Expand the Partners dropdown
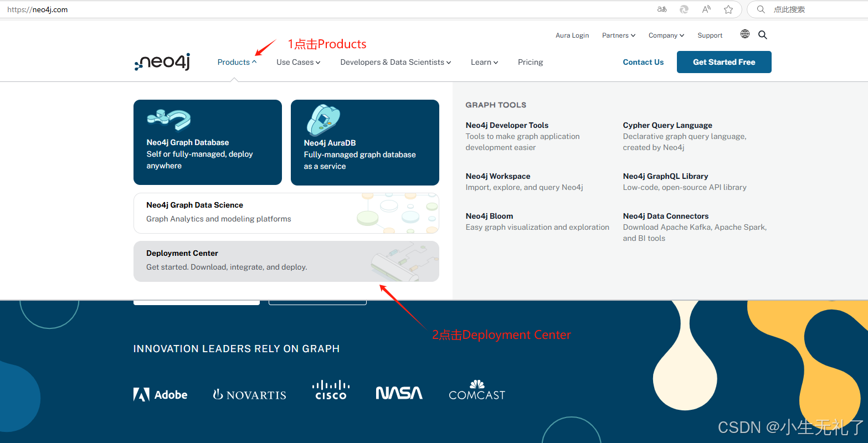This screenshot has height=443, width=868. [619, 35]
